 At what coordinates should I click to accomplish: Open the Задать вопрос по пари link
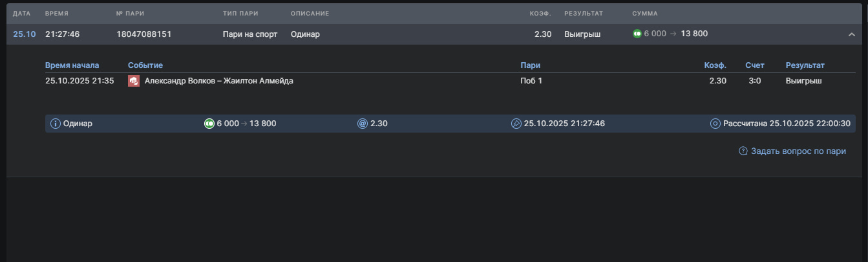tap(798, 151)
